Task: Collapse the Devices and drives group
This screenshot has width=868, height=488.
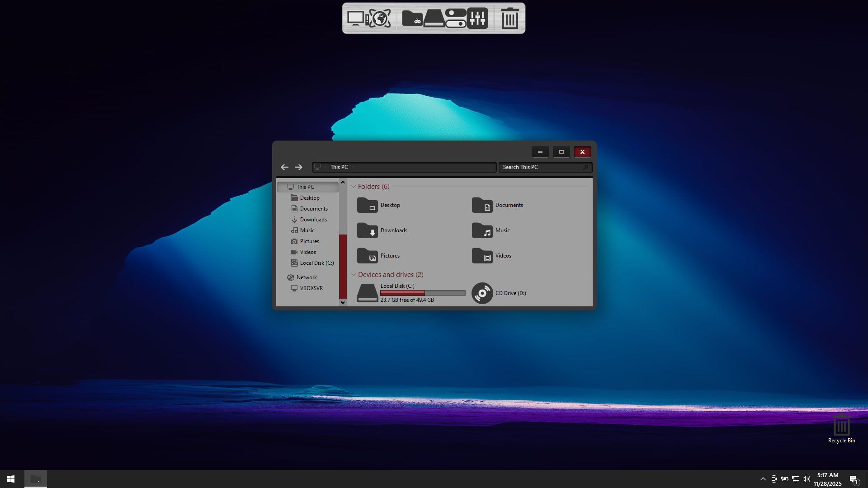Action: pos(354,275)
